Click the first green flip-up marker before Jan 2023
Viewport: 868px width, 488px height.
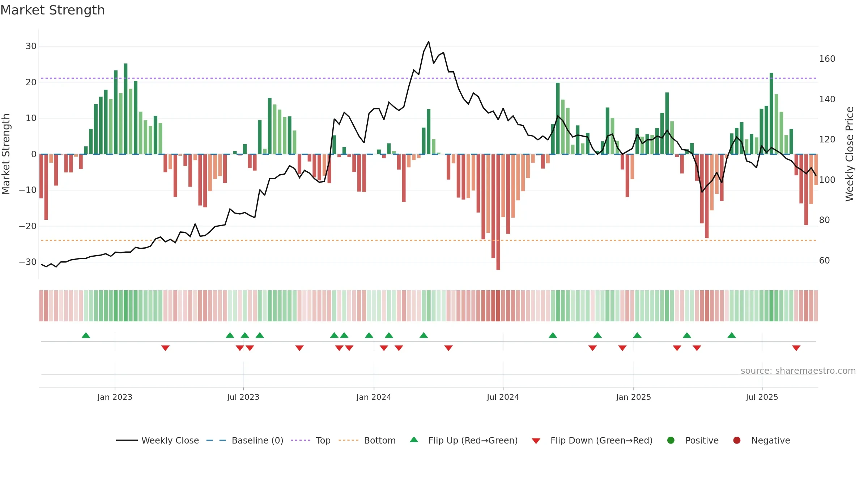click(86, 335)
